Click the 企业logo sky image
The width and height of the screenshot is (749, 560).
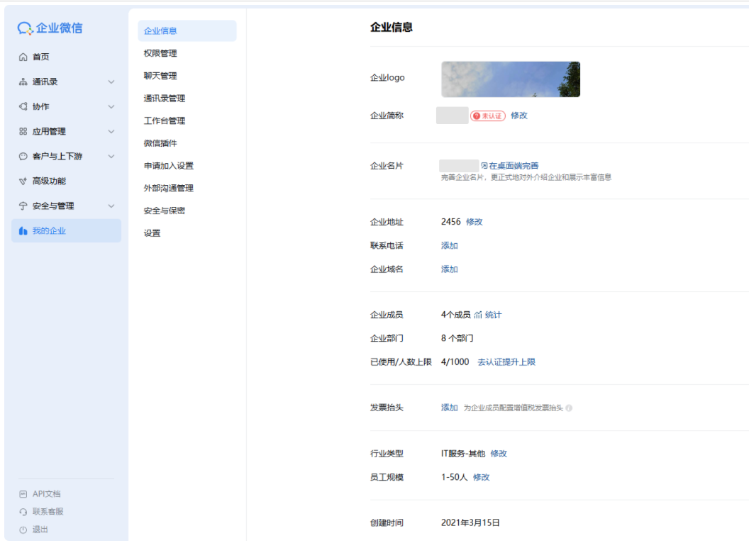coord(511,79)
